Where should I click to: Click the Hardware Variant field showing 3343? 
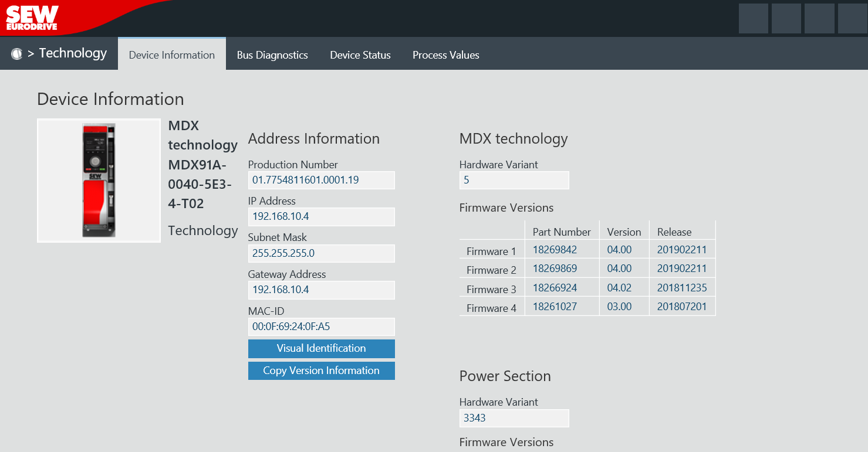(514, 418)
